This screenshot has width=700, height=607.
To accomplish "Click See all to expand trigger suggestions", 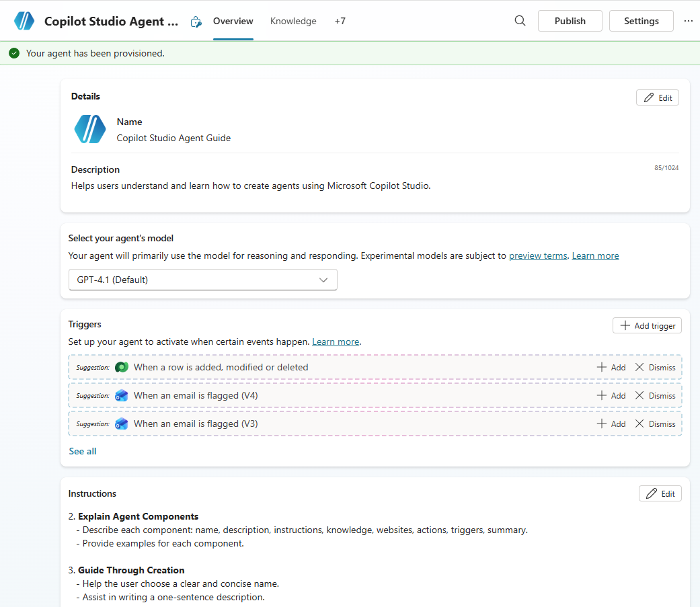I will point(82,451).
